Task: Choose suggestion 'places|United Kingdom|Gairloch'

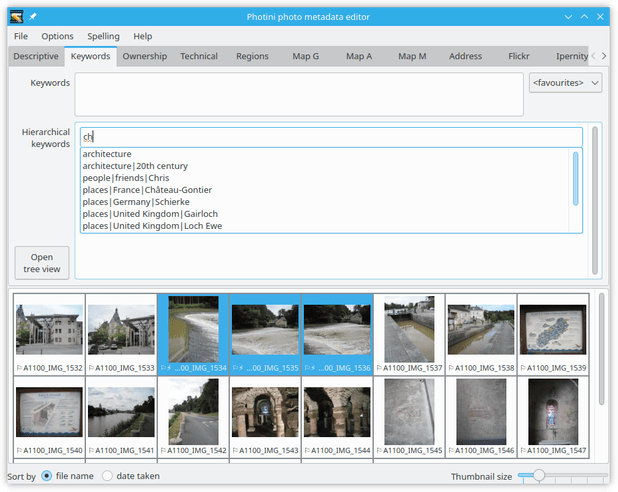Action: pos(325,214)
